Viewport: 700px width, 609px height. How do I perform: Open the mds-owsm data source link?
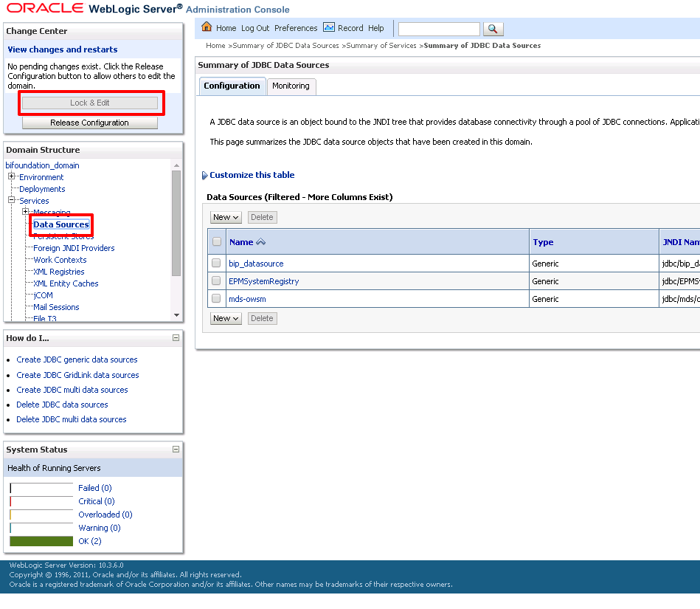pyautogui.click(x=247, y=299)
